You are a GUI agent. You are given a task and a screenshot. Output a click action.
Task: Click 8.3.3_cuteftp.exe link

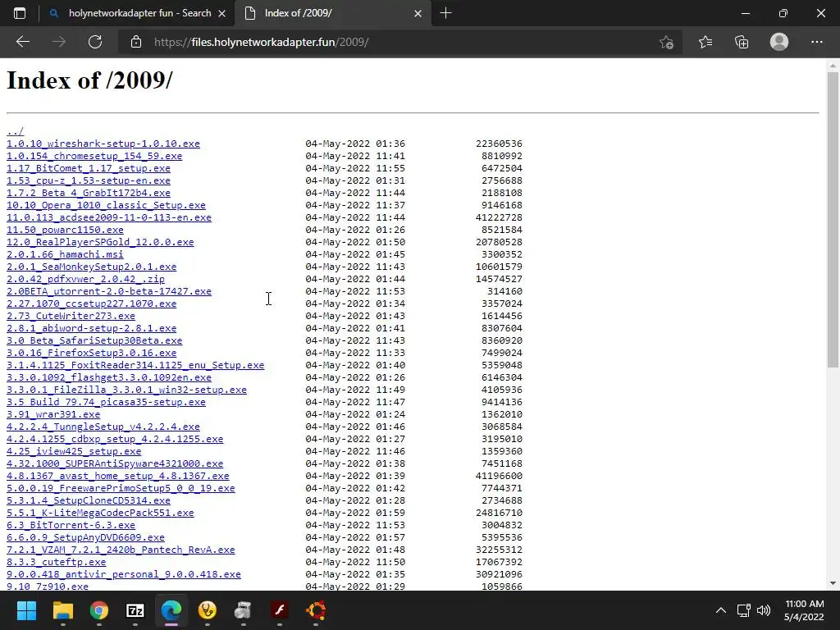pos(57,563)
